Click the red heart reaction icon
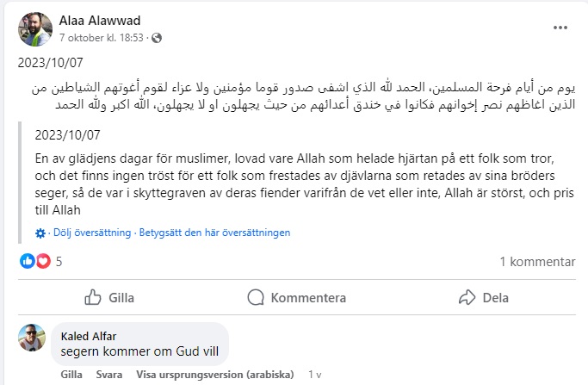The width and height of the screenshot is (588, 385). pyautogui.click(x=42, y=261)
